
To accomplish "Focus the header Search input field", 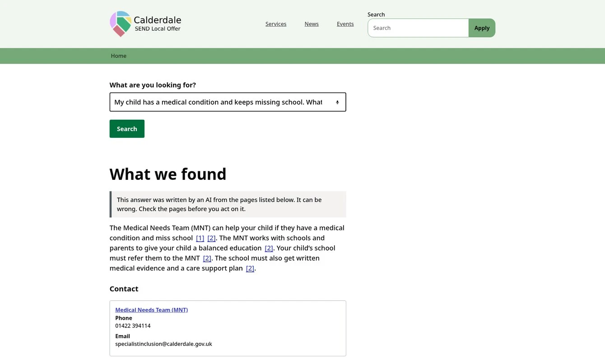I will click(x=418, y=28).
